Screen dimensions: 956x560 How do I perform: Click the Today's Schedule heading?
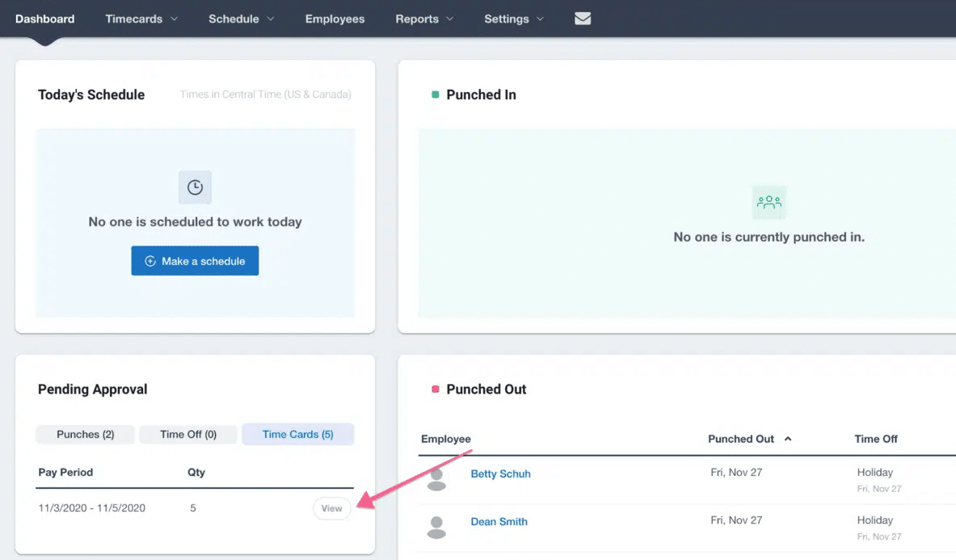[x=91, y=95]
